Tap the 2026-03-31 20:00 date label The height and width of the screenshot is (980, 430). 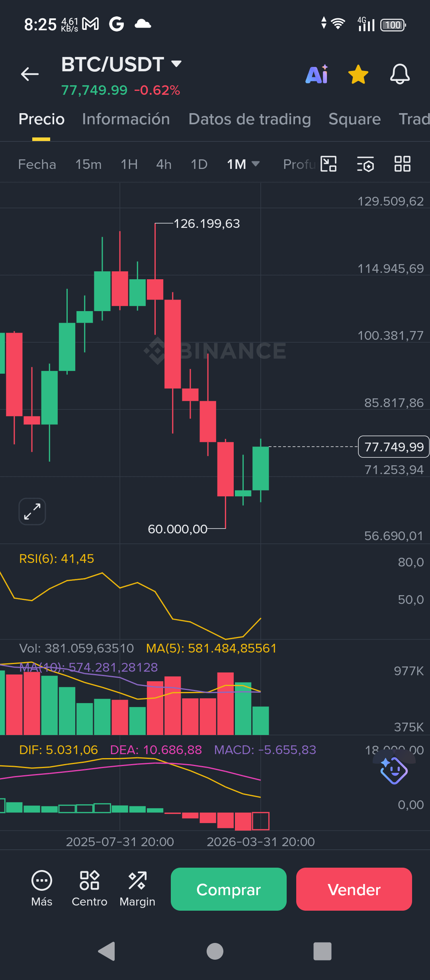261,842
